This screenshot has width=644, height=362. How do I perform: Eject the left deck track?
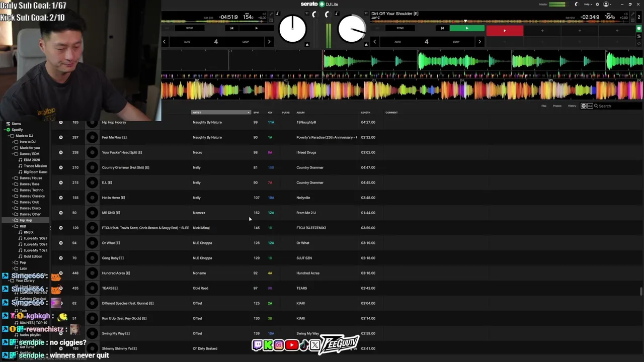click(307, 45)
